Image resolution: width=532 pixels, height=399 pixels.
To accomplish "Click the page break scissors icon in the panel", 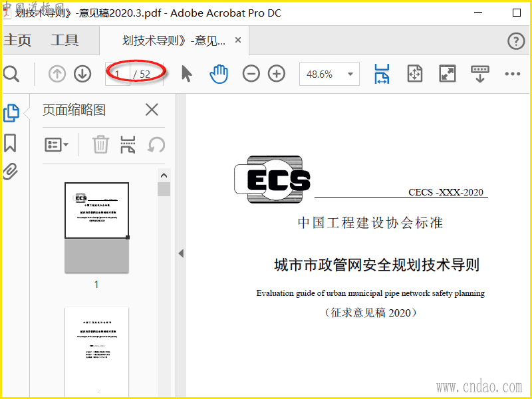I will click(128, 144).
